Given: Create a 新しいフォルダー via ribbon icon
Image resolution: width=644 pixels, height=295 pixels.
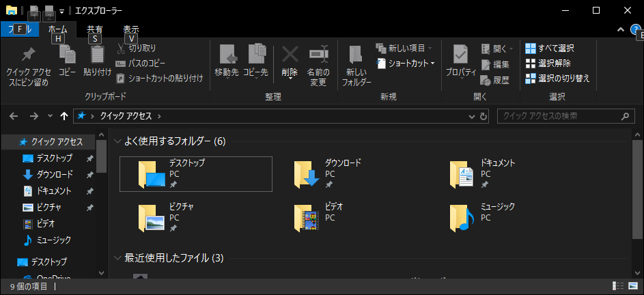Looking at the screenshot, I should tap(356, 55).
